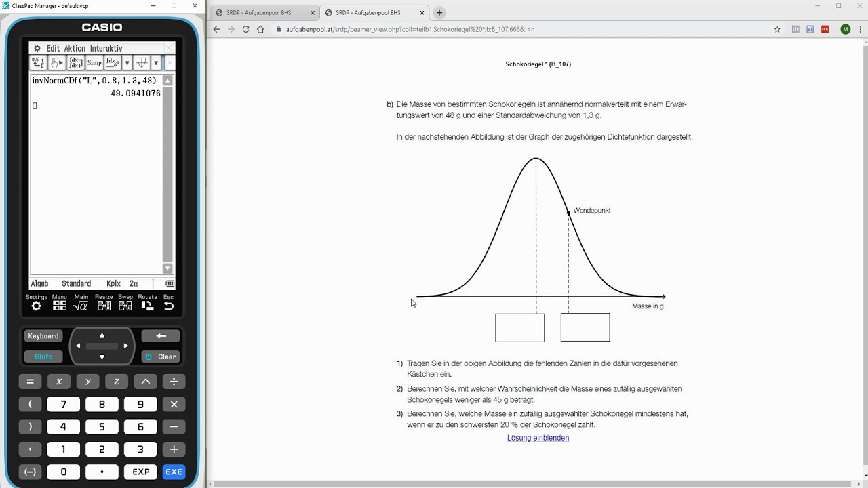Screen dimensions: 868x488
Task: Click the integral substitution ∫dx toolbar icon
Action: 76,63
